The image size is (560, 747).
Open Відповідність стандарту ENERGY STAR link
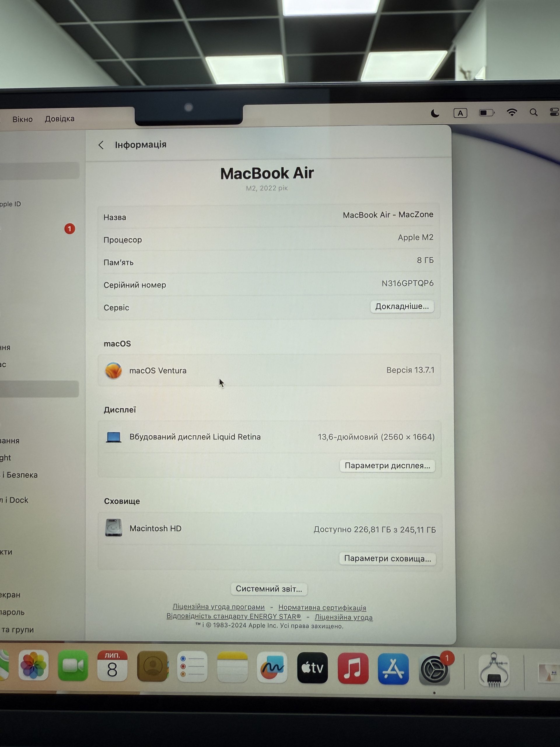234,616
